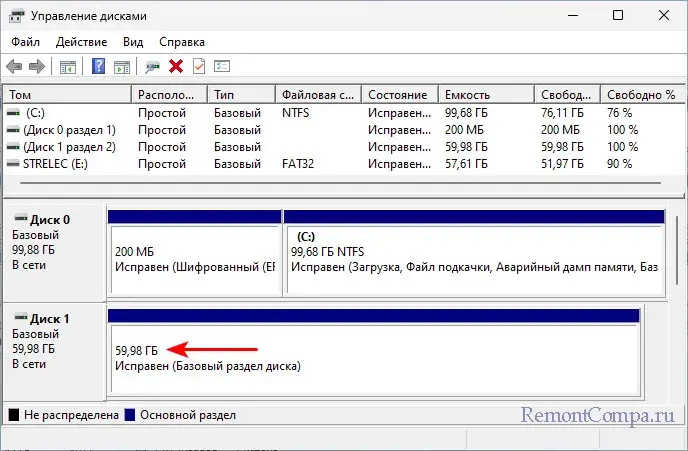
Task: Open properties checkmark sheet icon
Action: click(x=199, y=66)
